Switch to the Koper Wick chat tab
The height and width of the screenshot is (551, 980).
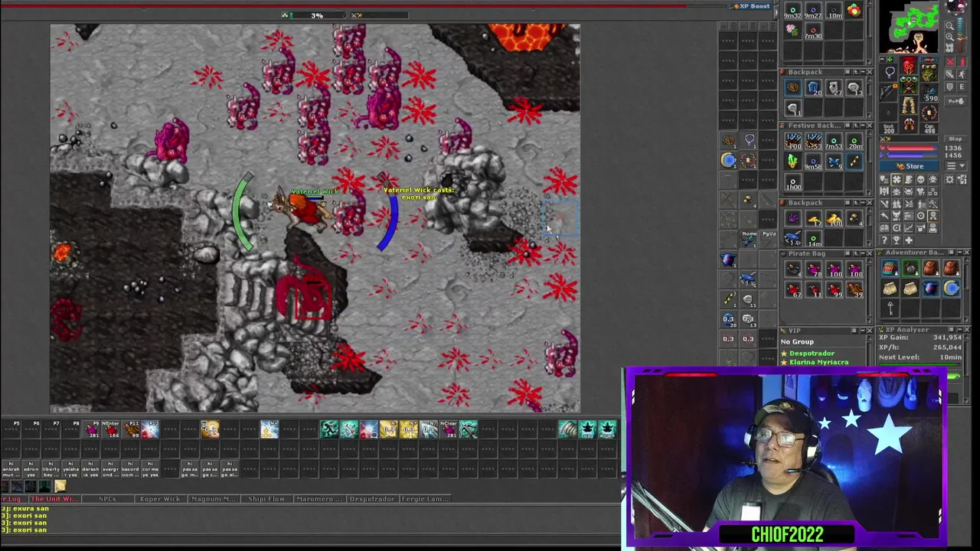click(x=160, y=499)
